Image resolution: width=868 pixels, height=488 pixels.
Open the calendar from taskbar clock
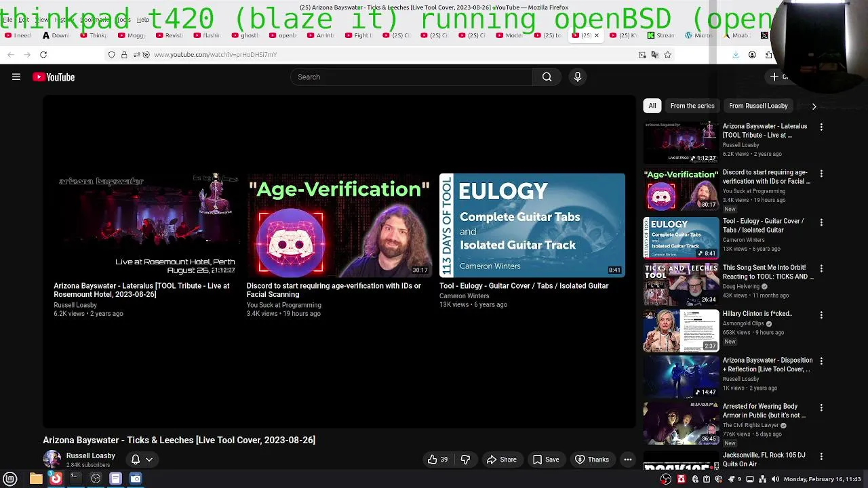point(823,479)
